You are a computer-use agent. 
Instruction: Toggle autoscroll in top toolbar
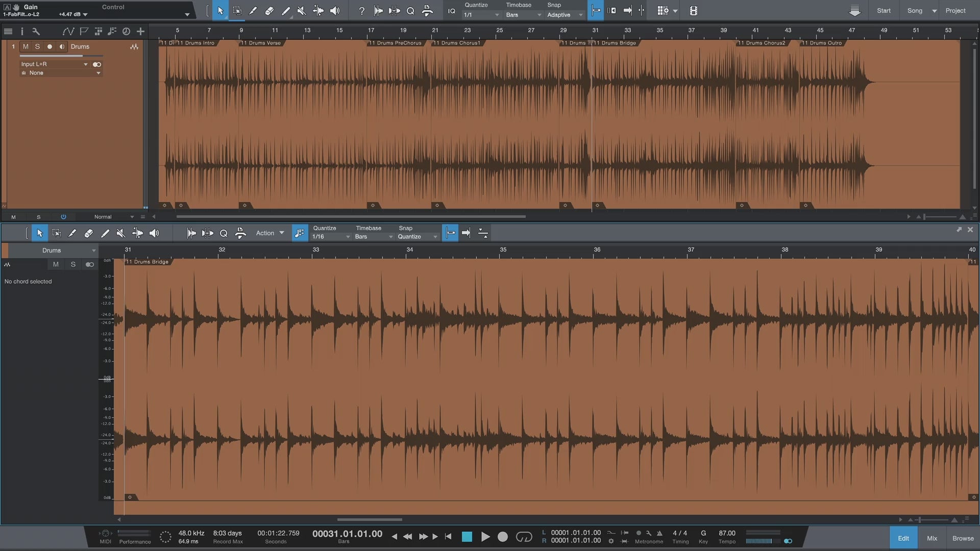[x=628, y=11]
